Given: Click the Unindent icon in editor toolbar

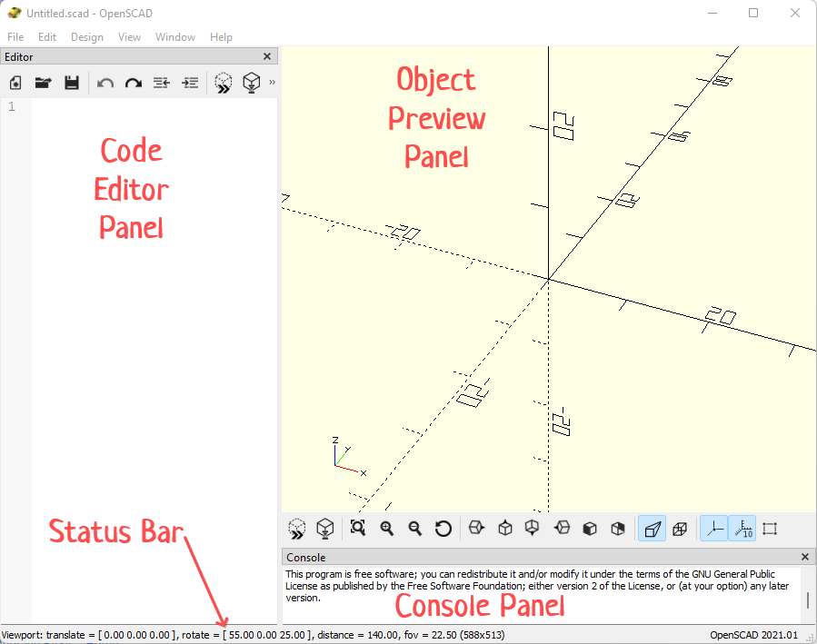Looking at the screenshot, I should coord(162,83).
